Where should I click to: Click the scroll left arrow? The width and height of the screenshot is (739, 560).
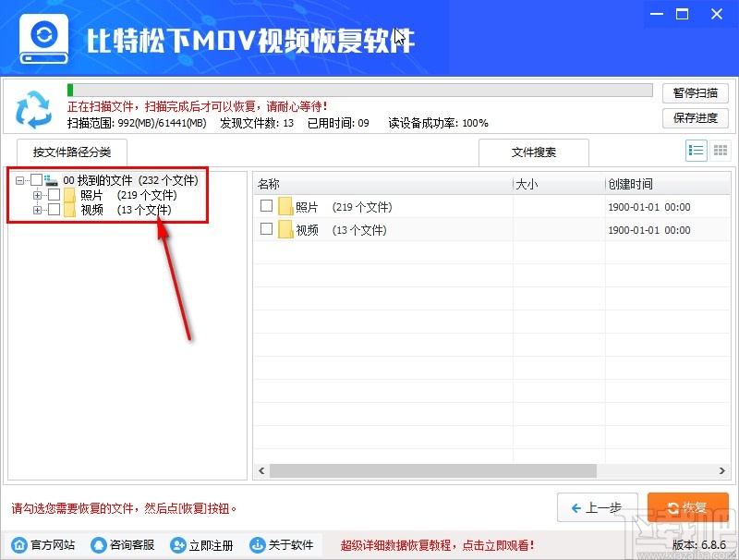pyautogui.click(x=261, y=470)
